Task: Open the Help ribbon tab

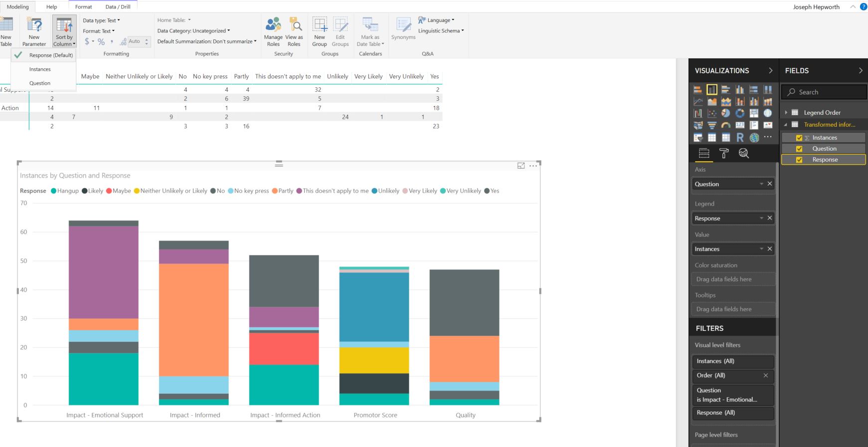Action: [x=52, y=7]
